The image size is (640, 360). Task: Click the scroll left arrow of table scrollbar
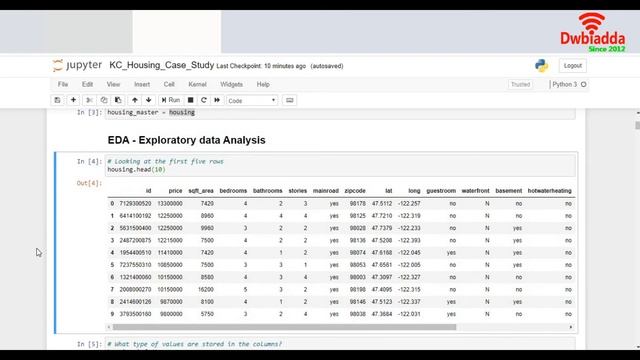point(109,327)
